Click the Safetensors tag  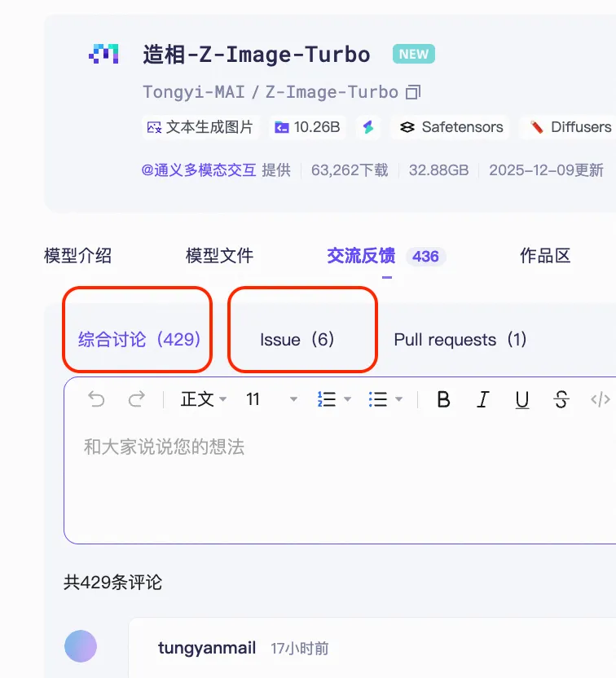(x=451, y=127)
